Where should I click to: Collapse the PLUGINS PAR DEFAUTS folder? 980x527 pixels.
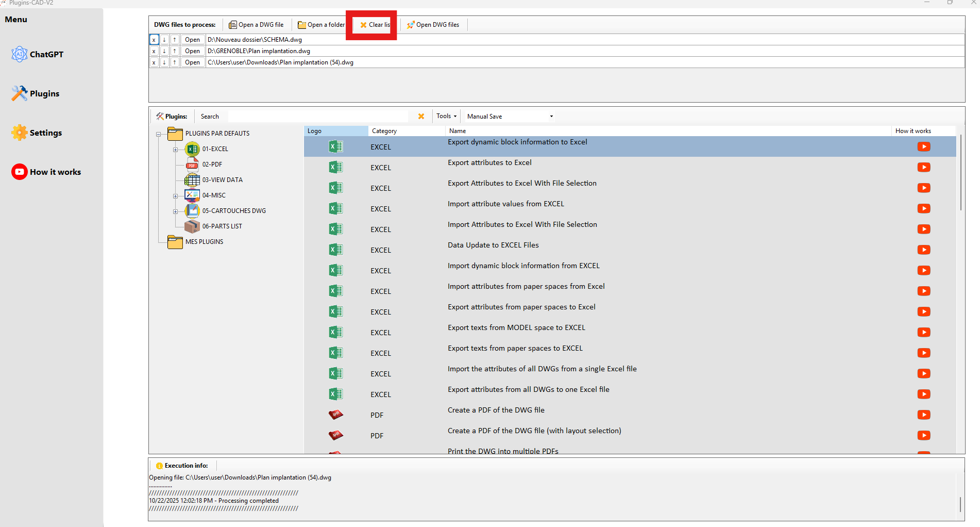(x=158, y=134)
